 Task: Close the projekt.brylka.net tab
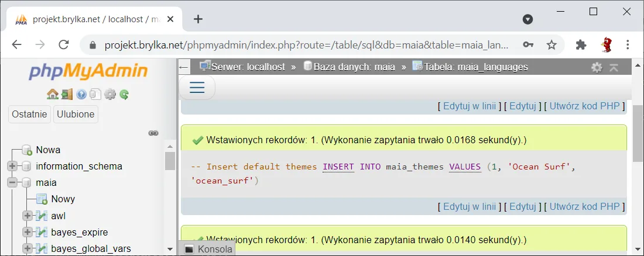pyautogui.click(x=170, y=19)
